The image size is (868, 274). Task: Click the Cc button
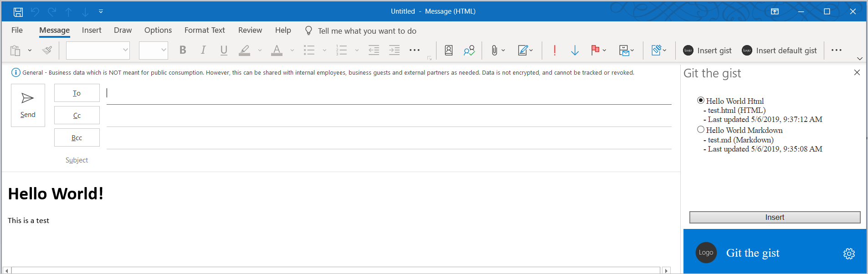pyautogui.click(x=77, y=115)
